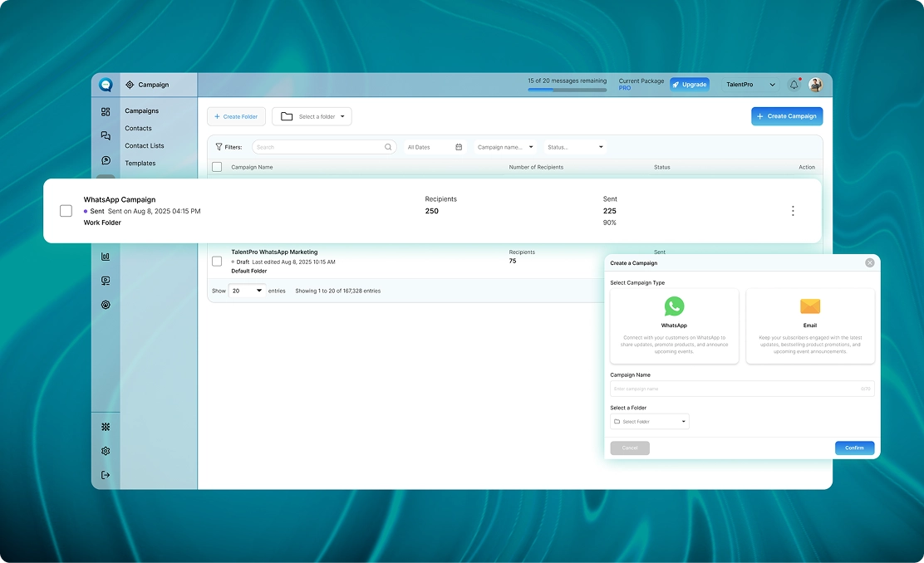Expand the TalentPro account dropdown

click(x=750, y=85)
